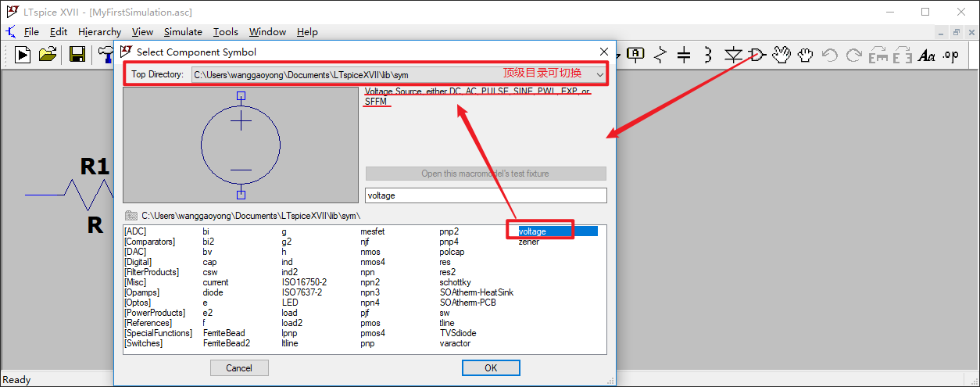
Task: Click the Run simulation icon
Action: pos(23,54)
